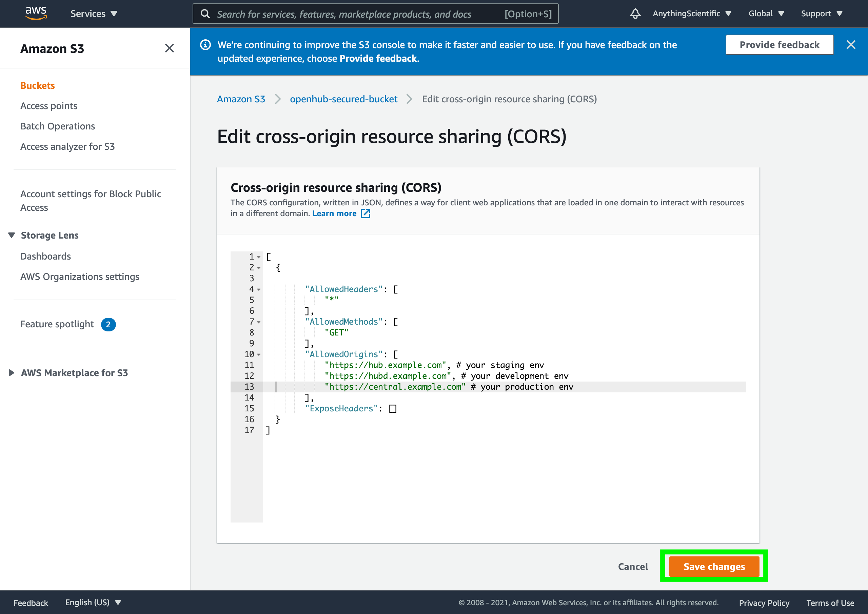Open the Support dropdown menu

point(821,14)
